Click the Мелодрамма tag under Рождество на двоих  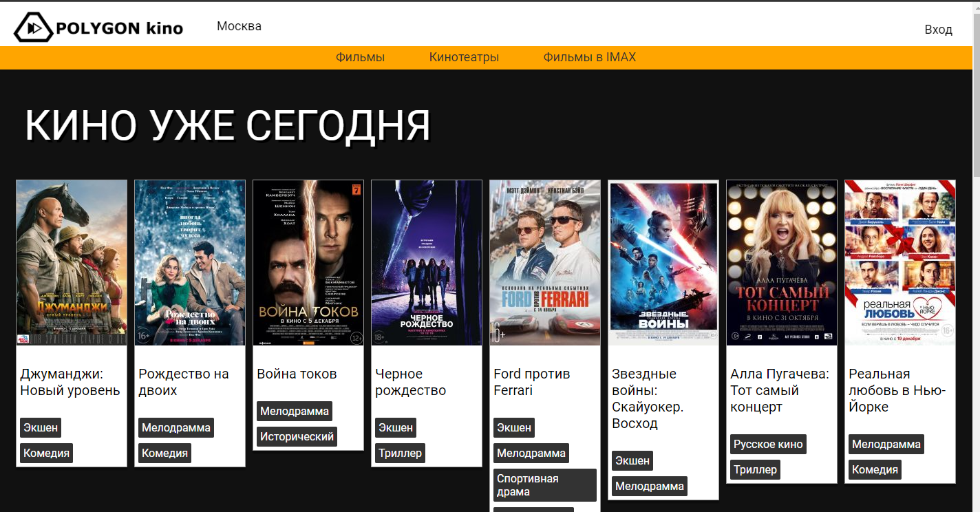(175, 427)
